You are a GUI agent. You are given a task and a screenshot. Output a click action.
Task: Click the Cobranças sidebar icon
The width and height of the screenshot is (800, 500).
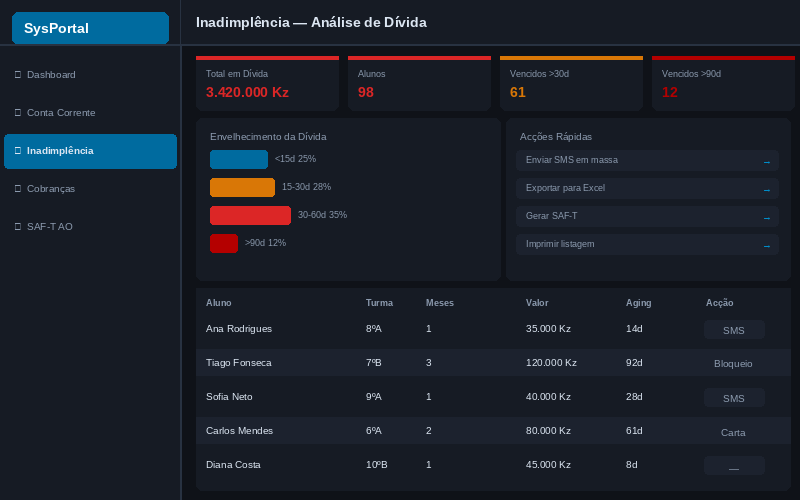click(x=18, y=188)
